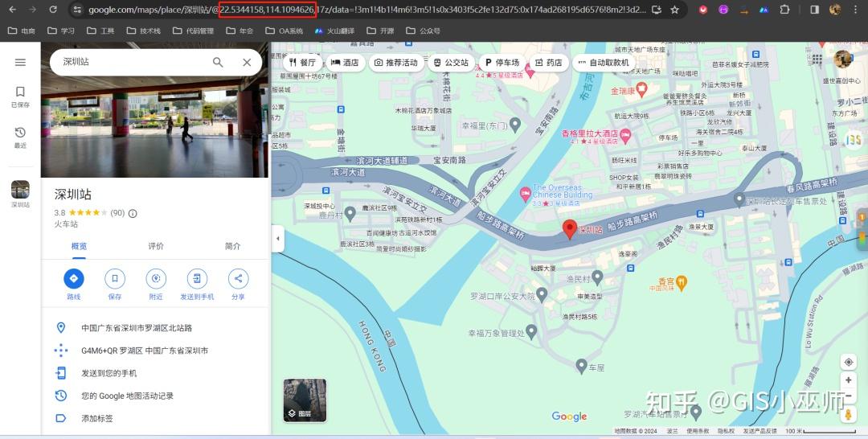Click the 香宫 restaurant marker
Image resolution: width=868 pixels, height=439 pixels.
coord(682,282)
